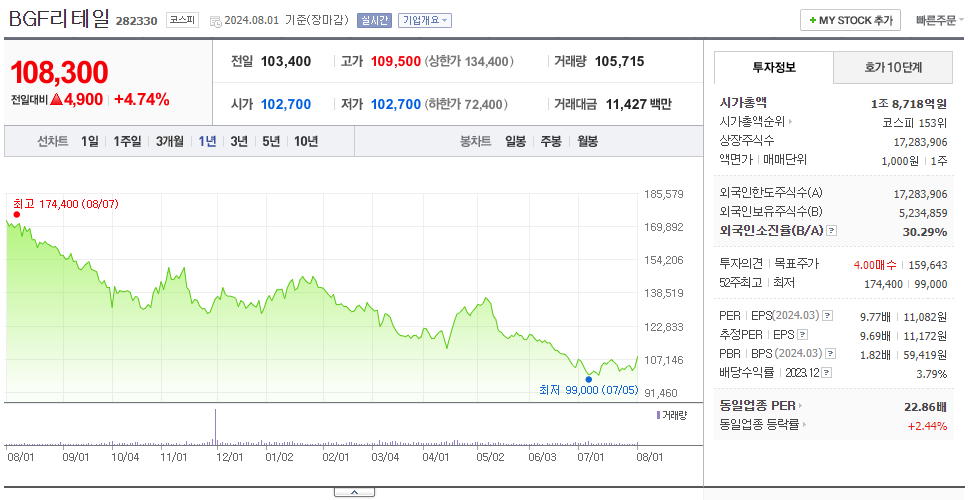968x500 pixels.
Task: Select the 3개월 line chart period
Action: [x=170, y=141]
